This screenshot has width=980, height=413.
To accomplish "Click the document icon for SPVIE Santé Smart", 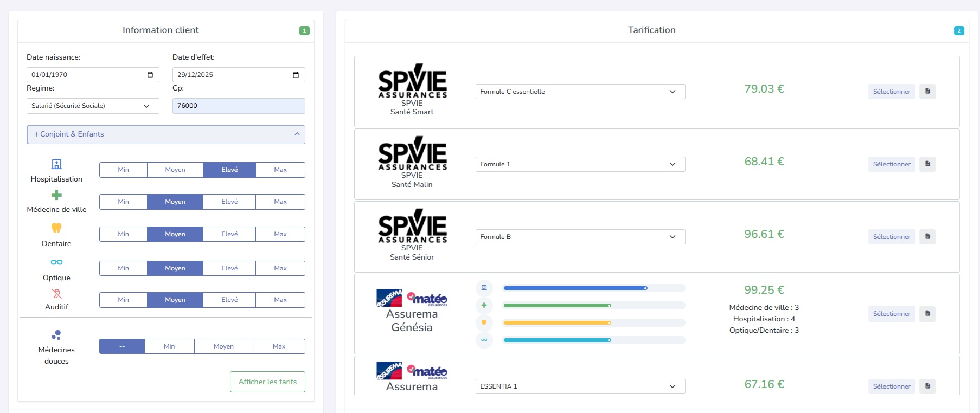I will click(927, 91).
